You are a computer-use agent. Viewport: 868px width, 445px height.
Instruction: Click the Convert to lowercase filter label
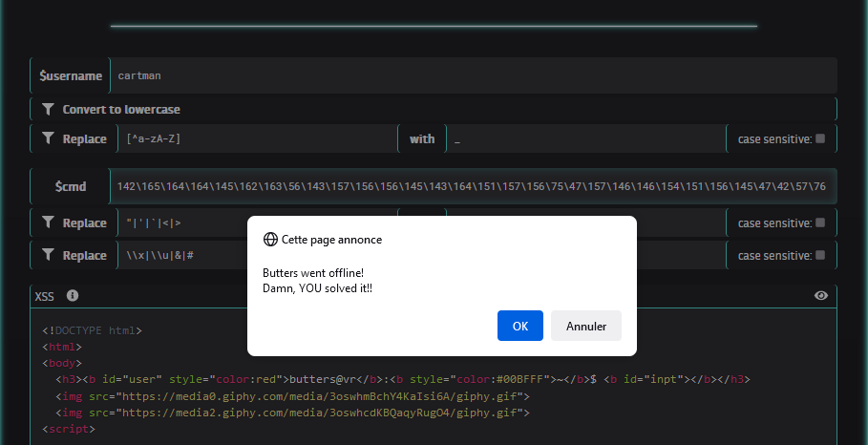121,110
